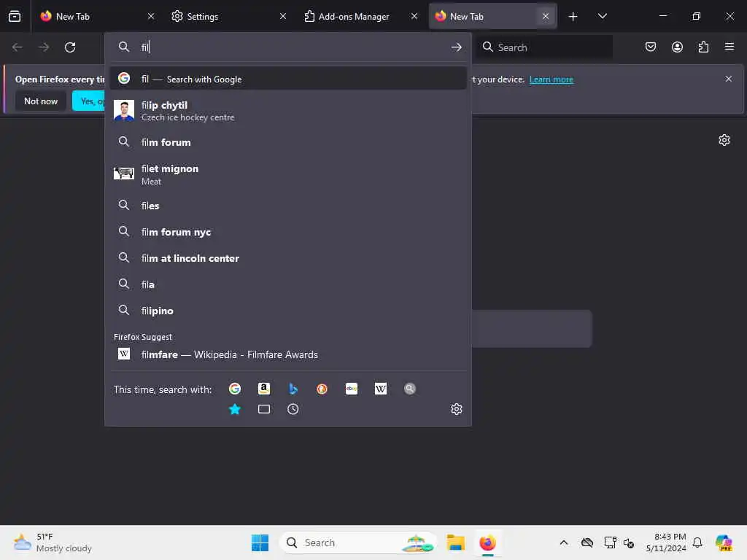Search history using the clock icon
Viewport: 747px width, 560px height.
(x=293, y=409)
